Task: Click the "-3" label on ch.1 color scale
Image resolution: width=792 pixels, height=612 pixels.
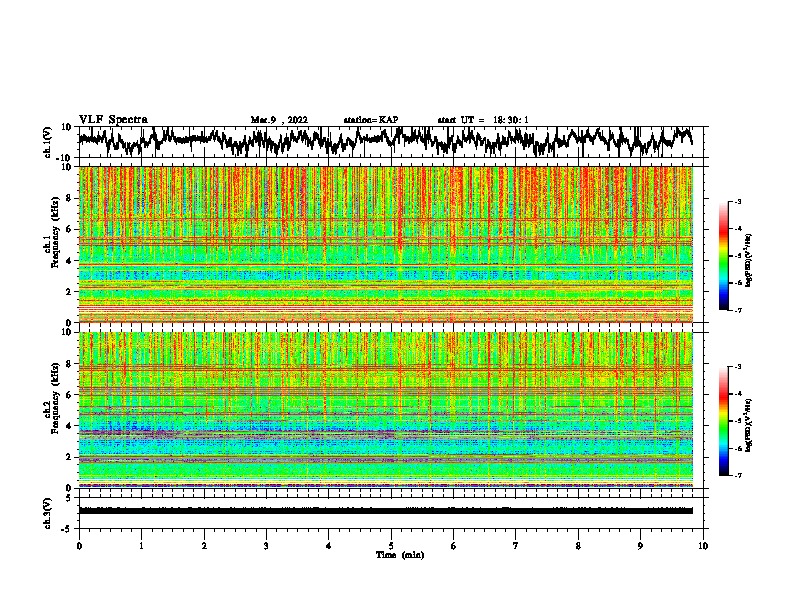Action: click(737, 202)
